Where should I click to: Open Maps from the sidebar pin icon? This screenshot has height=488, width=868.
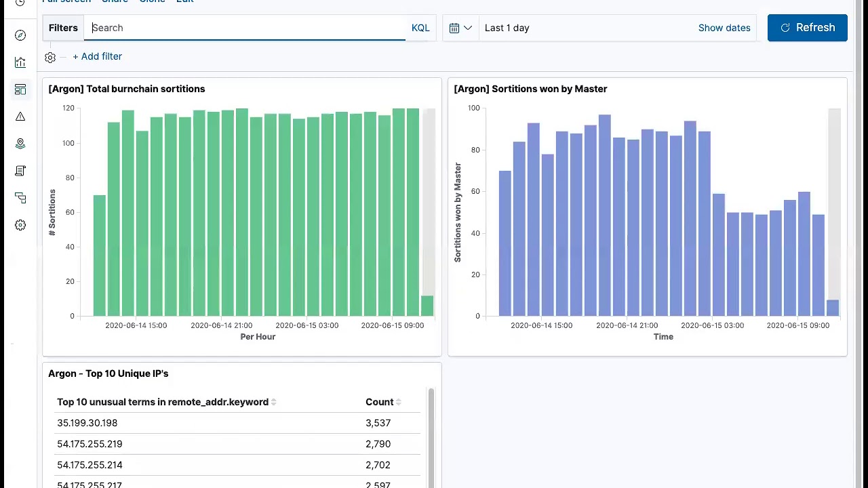[x=20, y=144]
